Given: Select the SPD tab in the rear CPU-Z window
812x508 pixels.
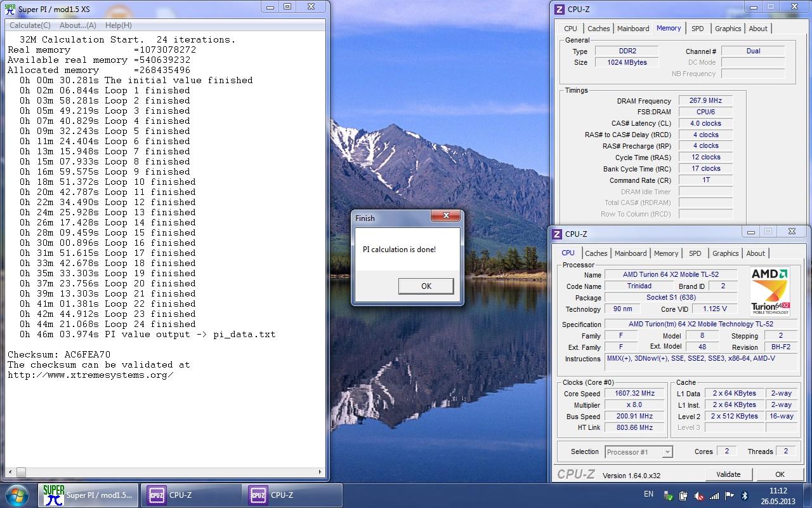Looking at the screenshot, I should (698, 29).
